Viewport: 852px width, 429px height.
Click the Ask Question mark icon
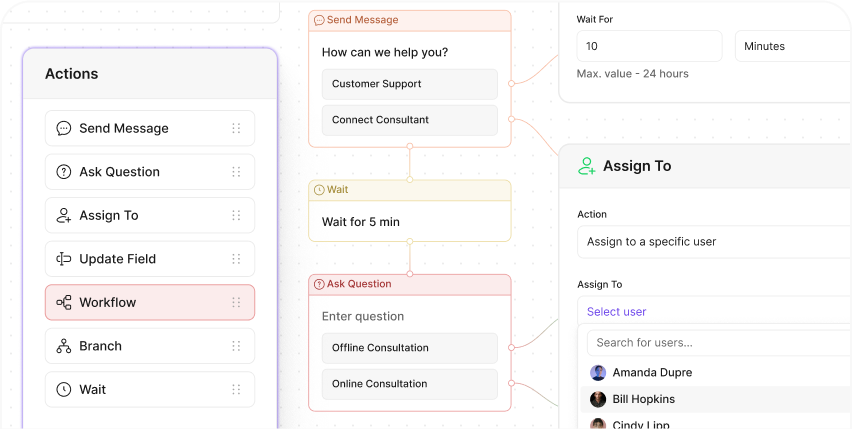(x=64, y=172)
